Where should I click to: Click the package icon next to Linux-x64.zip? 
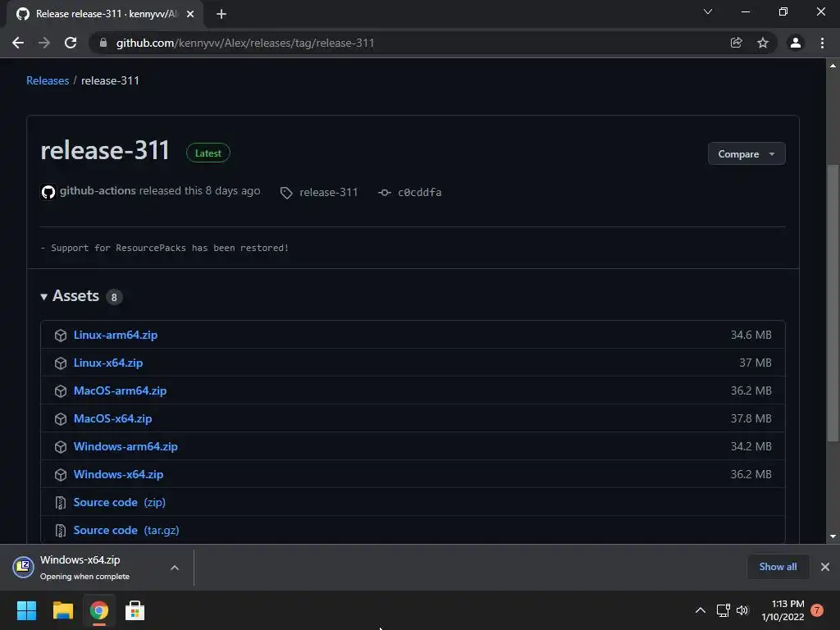coord(61,363)
